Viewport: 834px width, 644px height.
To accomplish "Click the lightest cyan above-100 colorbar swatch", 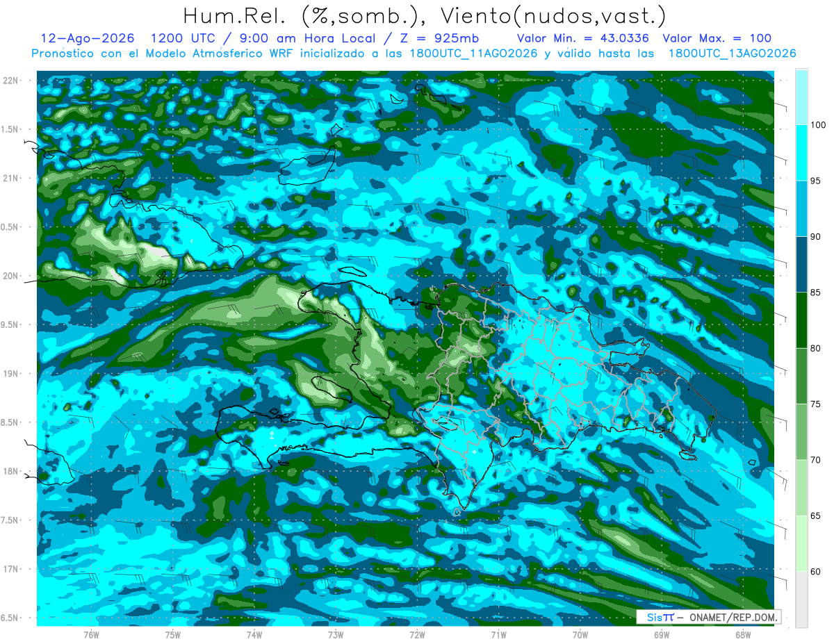I will (801, 97).
